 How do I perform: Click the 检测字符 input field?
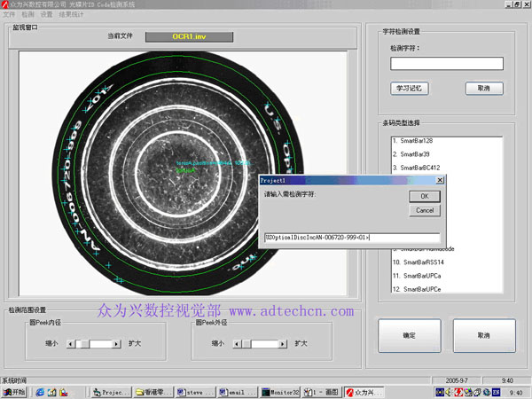click(x=447, y=64)
